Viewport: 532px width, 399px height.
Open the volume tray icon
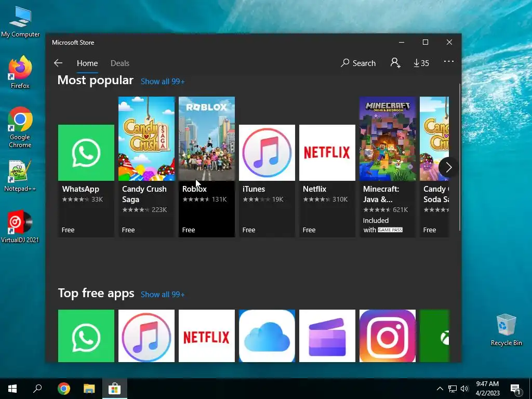coord(464,389)
